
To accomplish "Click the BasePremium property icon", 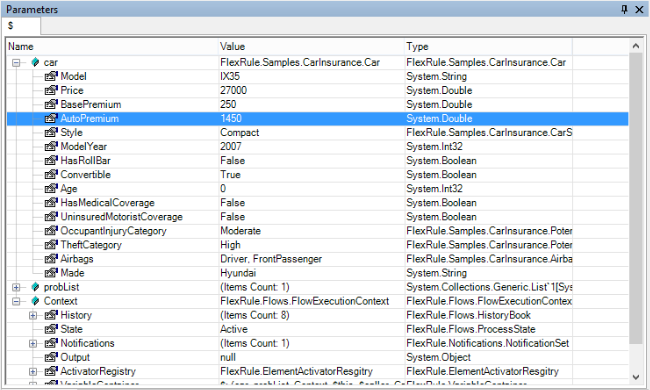I will [51, 104].
